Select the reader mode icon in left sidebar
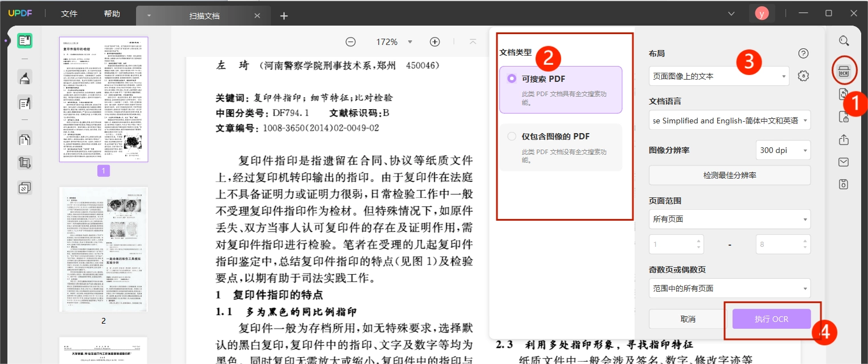 (x=24, y=41)
